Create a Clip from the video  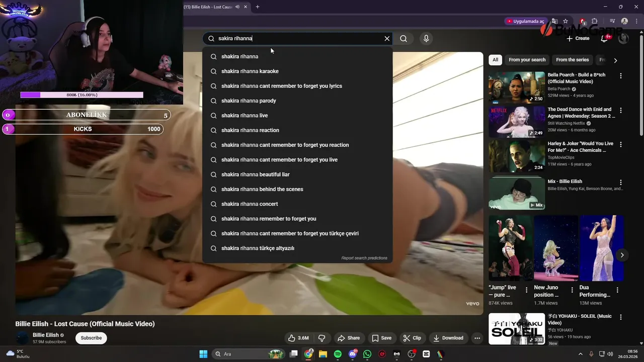tap(412, 338)
